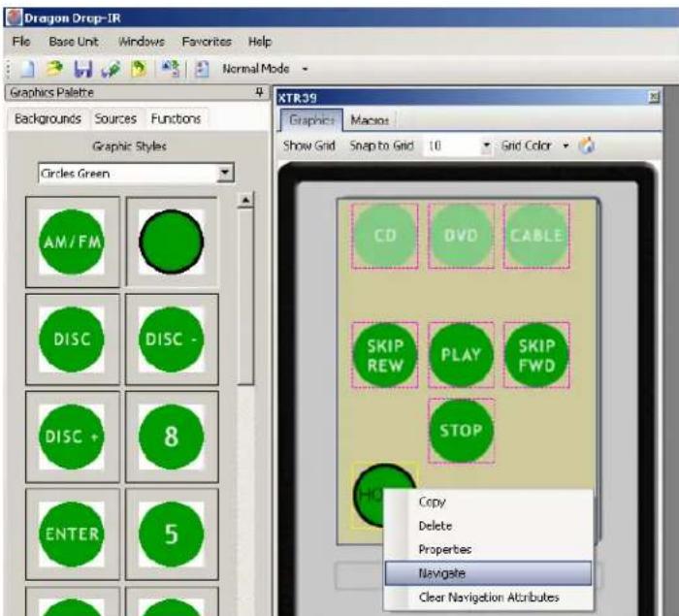Toggle Snap to Grid option
The width and height of the screenshot is (679, 616).
click(x=381, y=146)
